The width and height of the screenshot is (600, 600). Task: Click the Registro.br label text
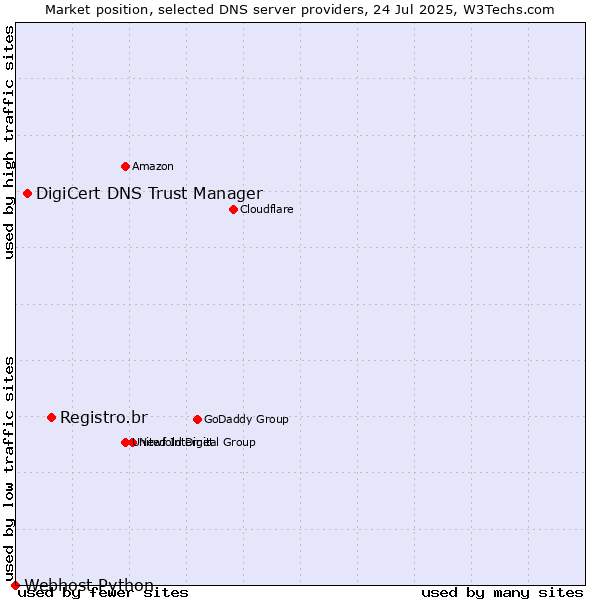pos(104,417)
